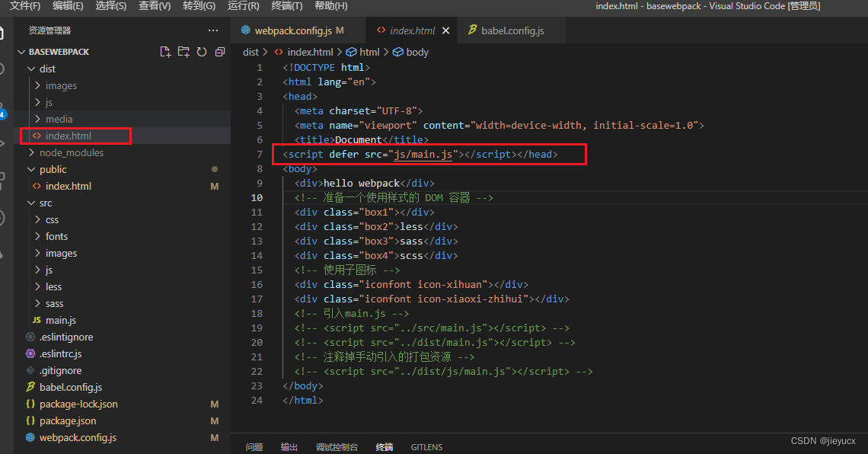The height and width of the screenshot is (454, 868).
Task: Click the closing html tag on line 24
Action: click(303, 400)
